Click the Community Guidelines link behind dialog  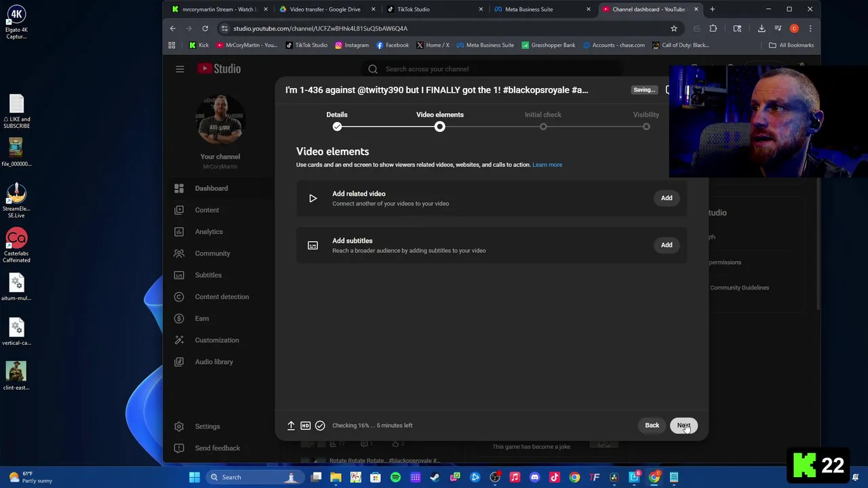click(739, 287)
